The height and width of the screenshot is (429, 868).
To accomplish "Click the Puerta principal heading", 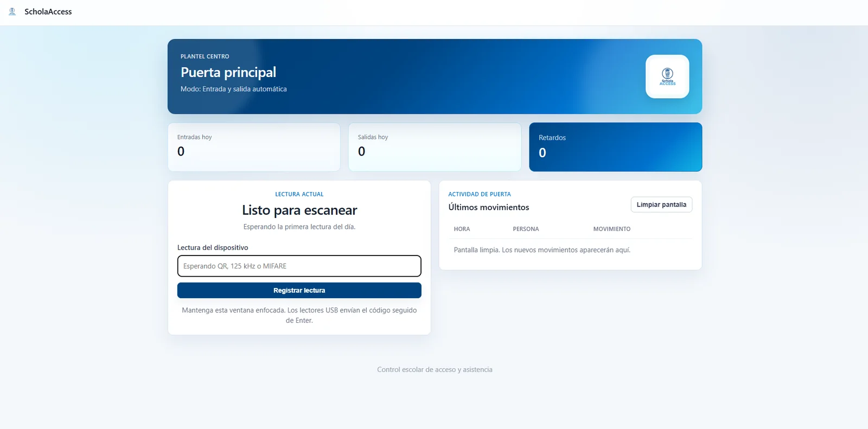I will [228, 72].
